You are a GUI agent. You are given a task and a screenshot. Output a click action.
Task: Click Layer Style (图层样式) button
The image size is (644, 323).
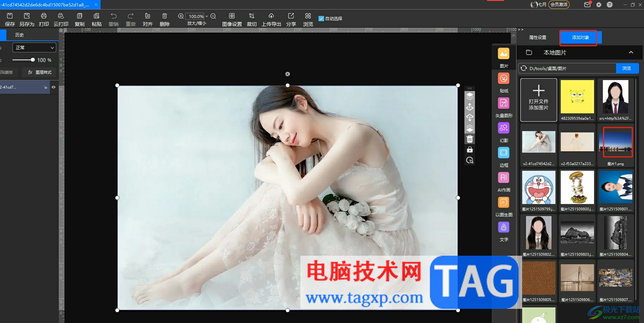[40, 72]
